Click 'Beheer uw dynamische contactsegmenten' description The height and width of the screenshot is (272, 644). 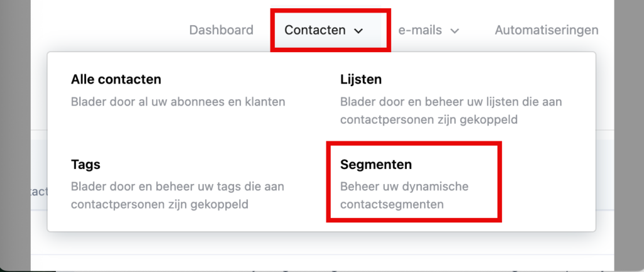[x=404, y=195]
